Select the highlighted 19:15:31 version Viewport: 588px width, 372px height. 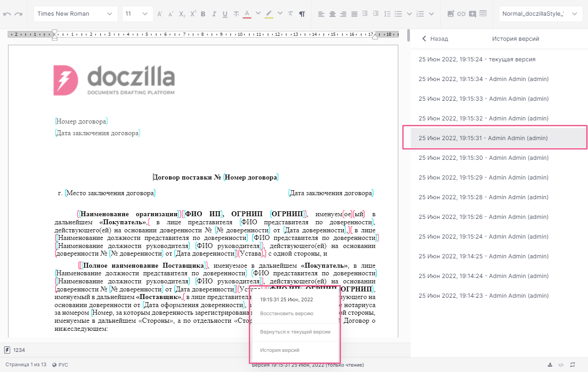(499, 138)
